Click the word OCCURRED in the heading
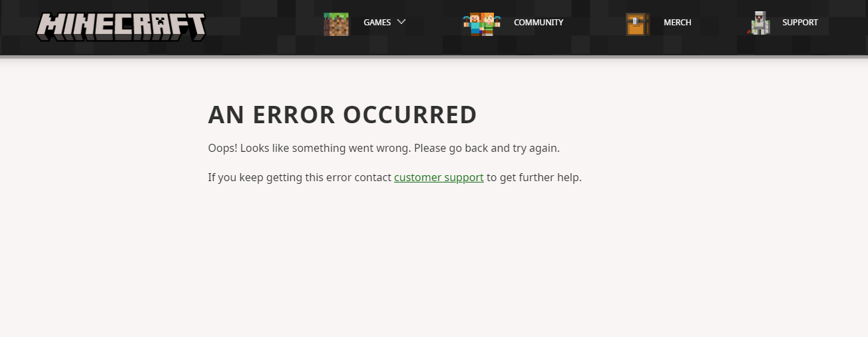 [x=410, y=115]
